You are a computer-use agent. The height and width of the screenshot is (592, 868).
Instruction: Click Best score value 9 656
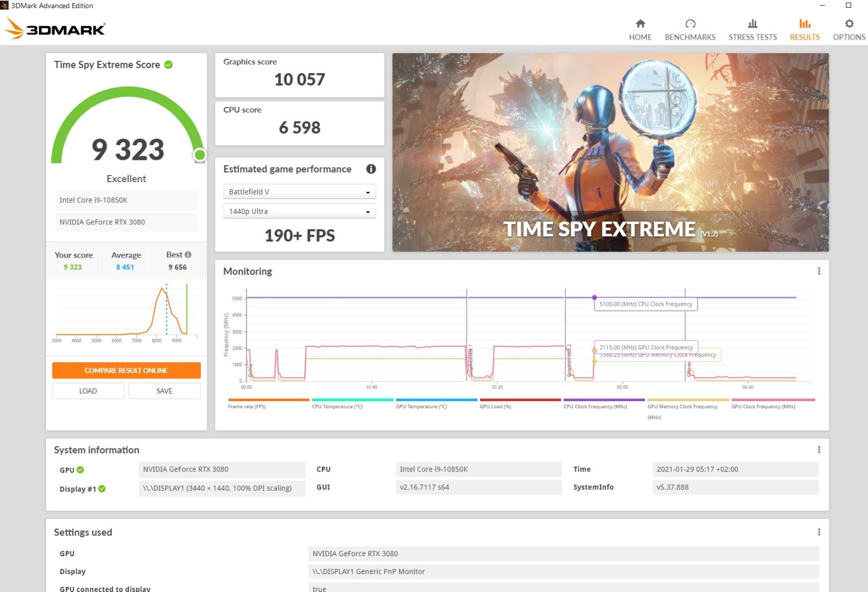[x=177, y=267]
